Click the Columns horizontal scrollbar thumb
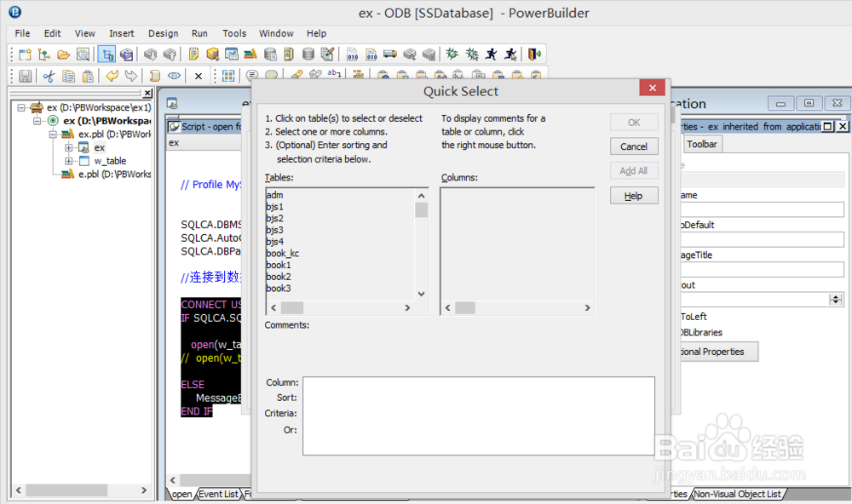 [465, 308]
